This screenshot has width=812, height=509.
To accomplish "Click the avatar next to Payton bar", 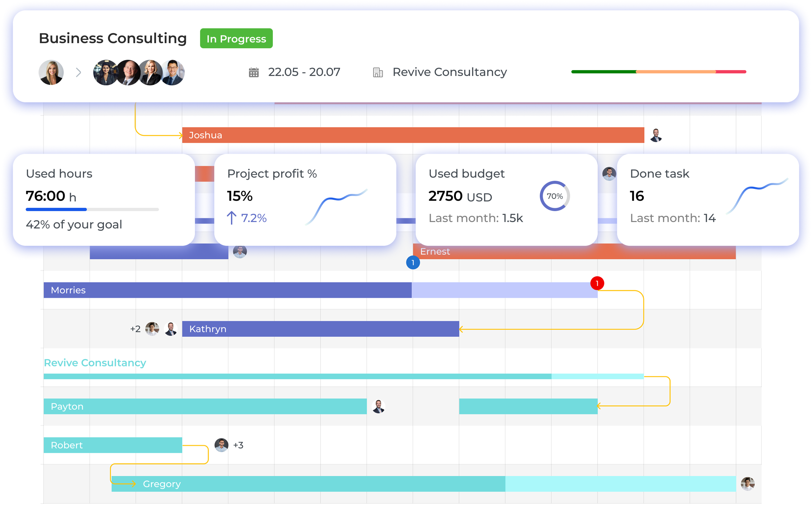I will 379,406.
